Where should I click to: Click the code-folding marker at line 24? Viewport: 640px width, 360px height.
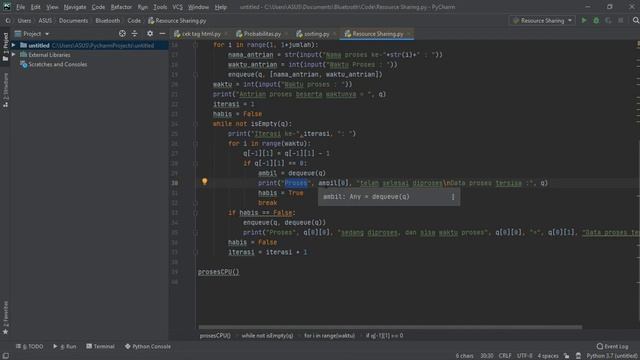(x=196, y=124)
